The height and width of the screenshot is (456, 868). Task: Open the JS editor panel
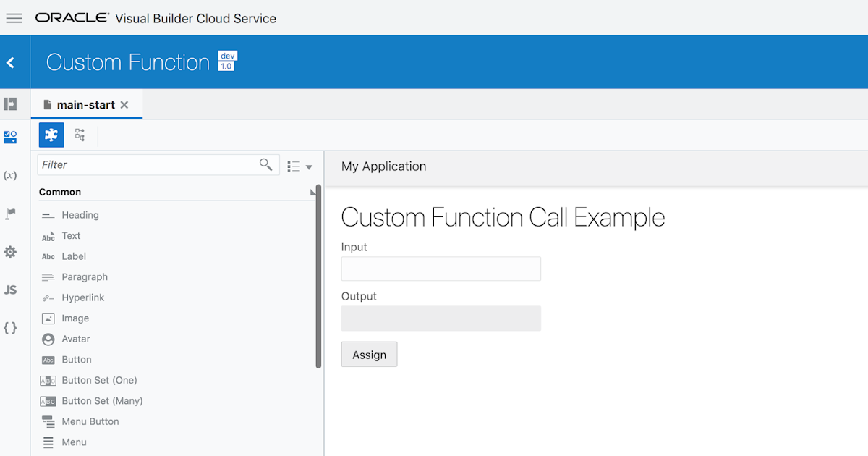pyautogui.click(x=12, y=290)
